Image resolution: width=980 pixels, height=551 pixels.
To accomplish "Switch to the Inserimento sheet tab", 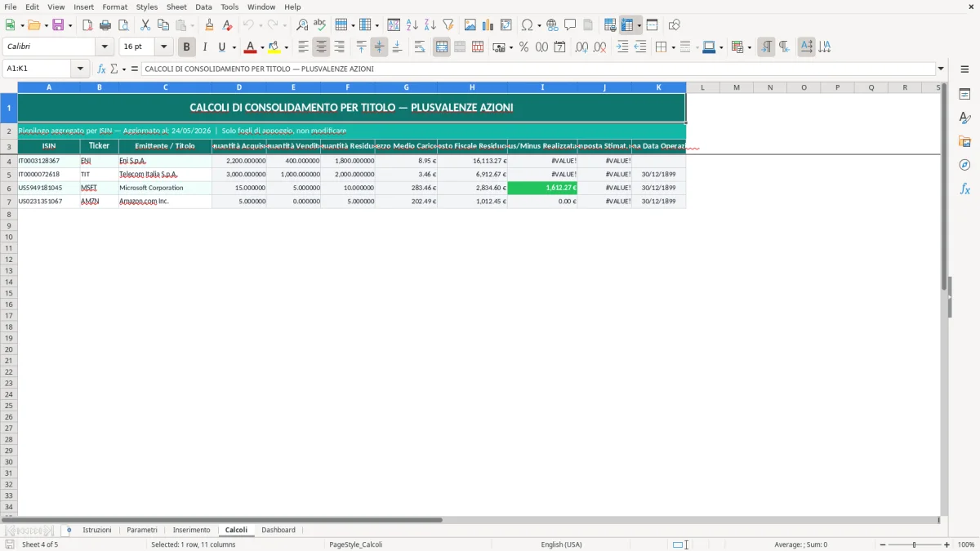I will [191, 530].
